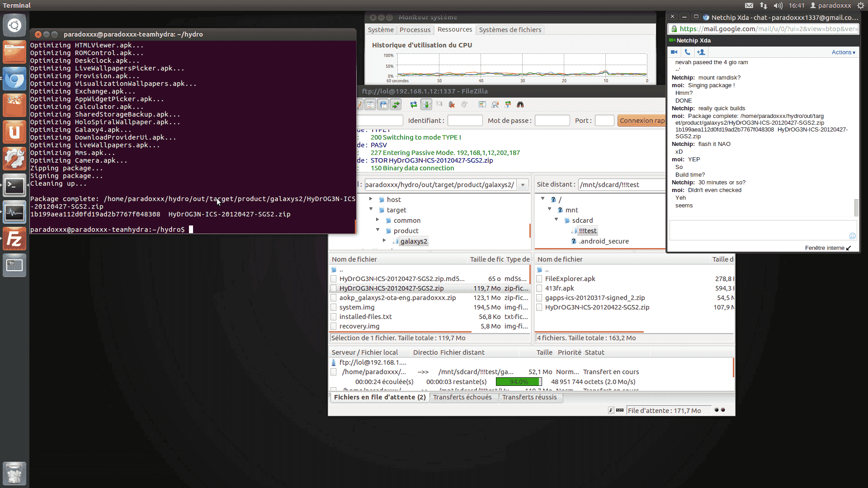Start a voice call with Netchip Xda
This screenshot has height=488, width=868.
click(x=687, y=52)
